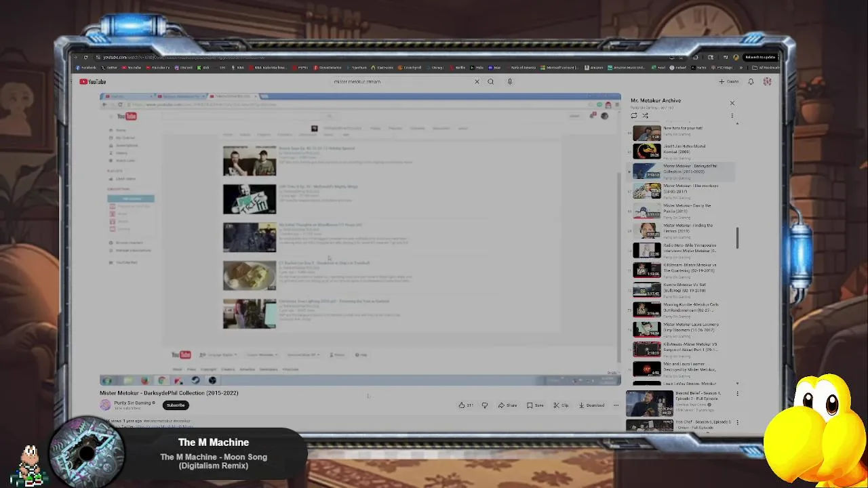This screenshot has width=868, height=488.
Task: Open more actions ellipsis below the video
Action: [x=616, y=405]
